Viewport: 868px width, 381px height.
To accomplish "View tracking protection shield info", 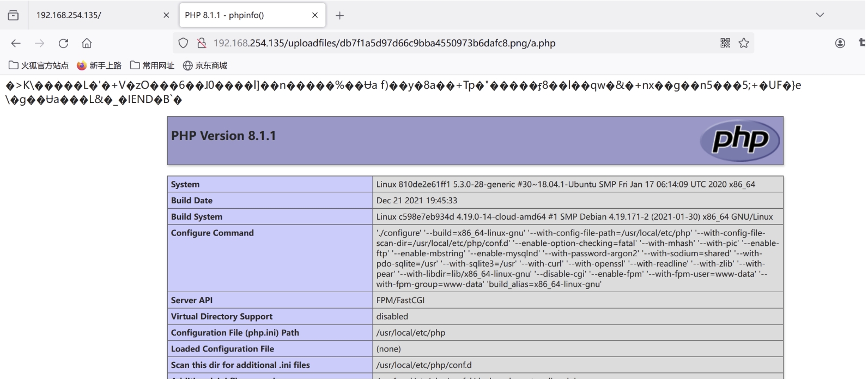I will click(x=183, y=43).
